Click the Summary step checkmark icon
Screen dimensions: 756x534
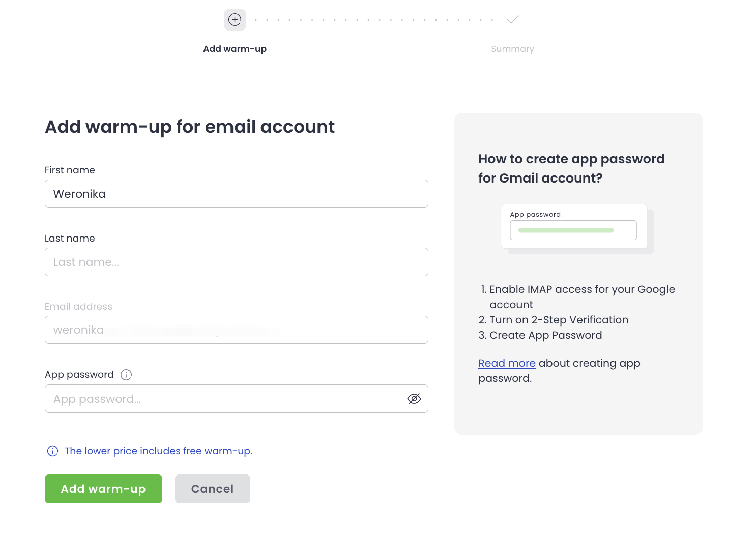click(512, 20)
